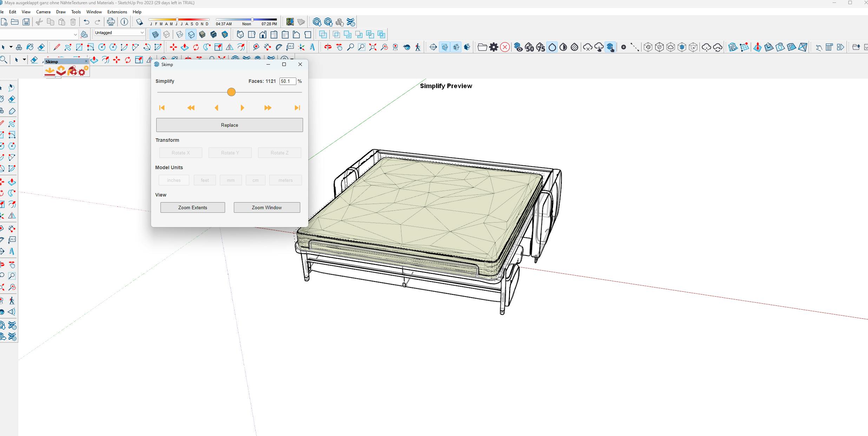The width and height of the screenshot is (868, 436).
Task: Select the Eraser tool in top toolbar
Action: point(41,47)
